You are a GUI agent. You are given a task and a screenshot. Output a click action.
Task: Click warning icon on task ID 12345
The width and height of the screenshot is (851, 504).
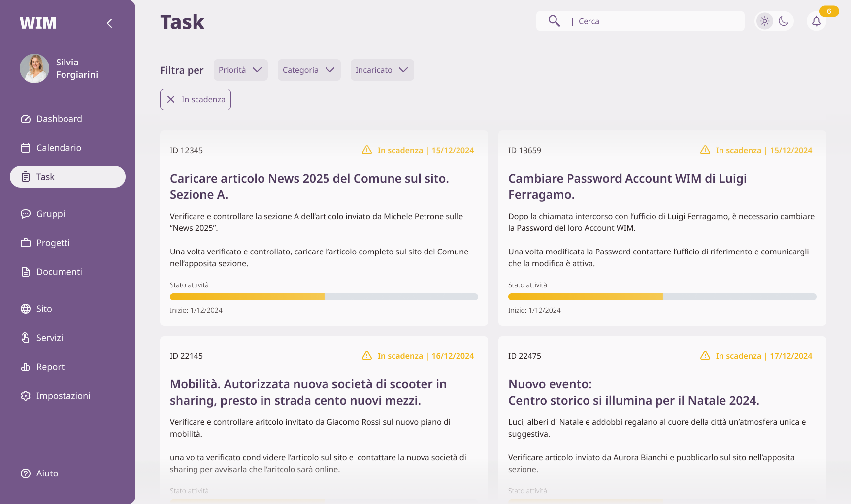pyautogui.click(x=367, y=150)
